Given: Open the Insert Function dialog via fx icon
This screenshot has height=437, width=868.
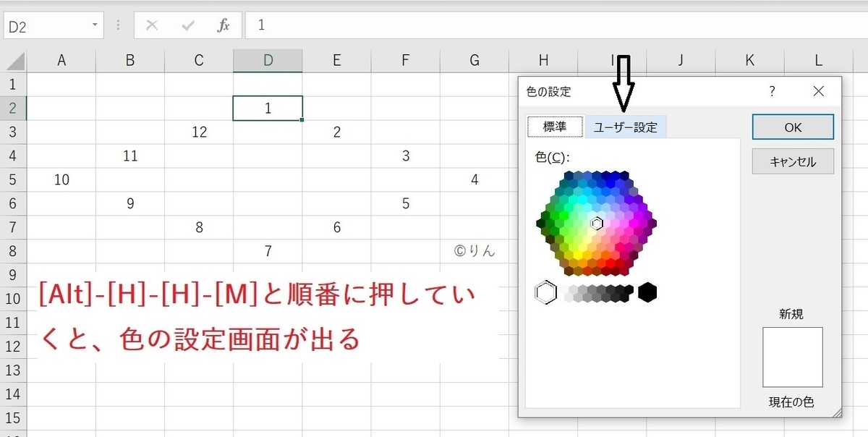Looking at the screenshot, I should coord(224,25).
